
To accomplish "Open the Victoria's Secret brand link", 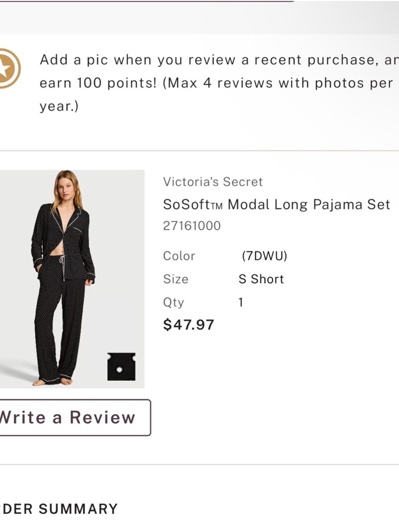I will coord(212,182).
